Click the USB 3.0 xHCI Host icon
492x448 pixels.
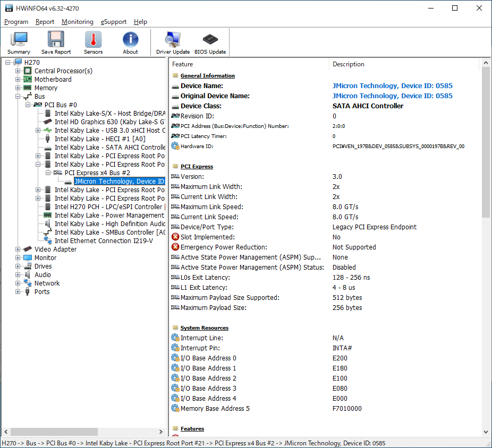48,130
